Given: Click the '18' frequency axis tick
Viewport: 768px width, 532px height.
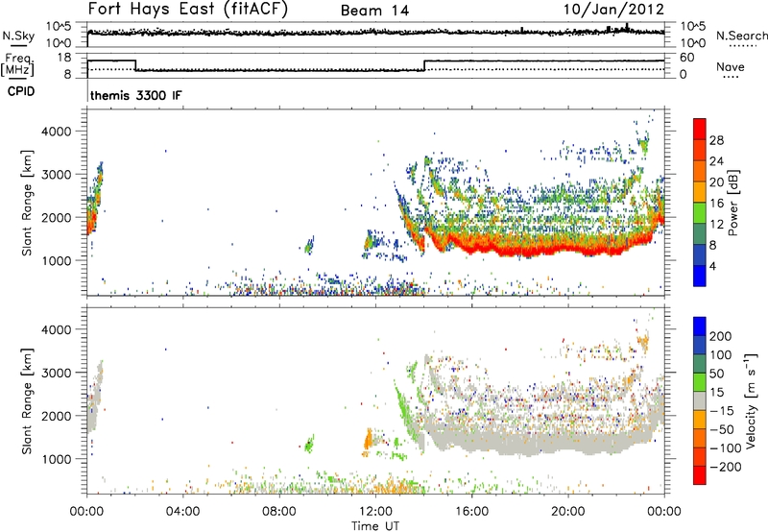Looking at the screenshot, I should coord(64,58).
